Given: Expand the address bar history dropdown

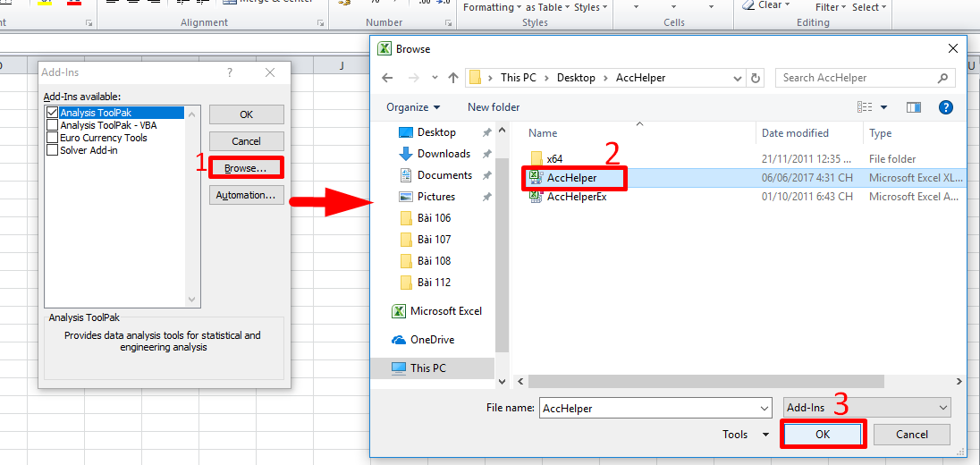Looking at the screenshot, I should pyautogui.click(x=738, y=78).
